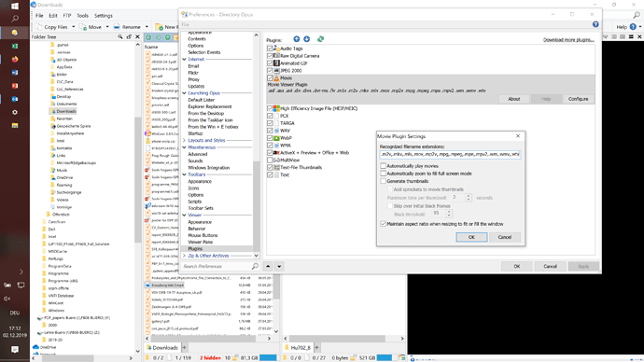
Task: Open the Preferences help question-mark icon
Action: (595, 24)
